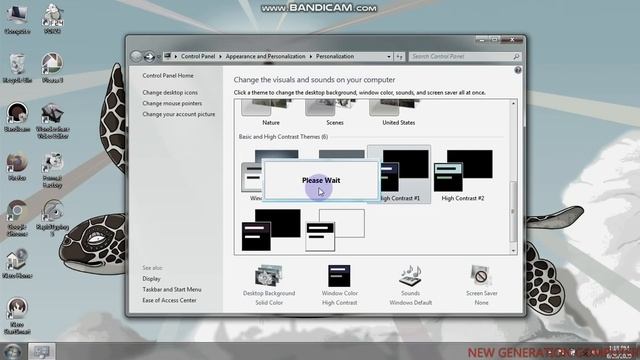Viewport: 640px width, 360px height.
Task: Open the RapidTyping 5 shortcut
Action: pos(52,218)
